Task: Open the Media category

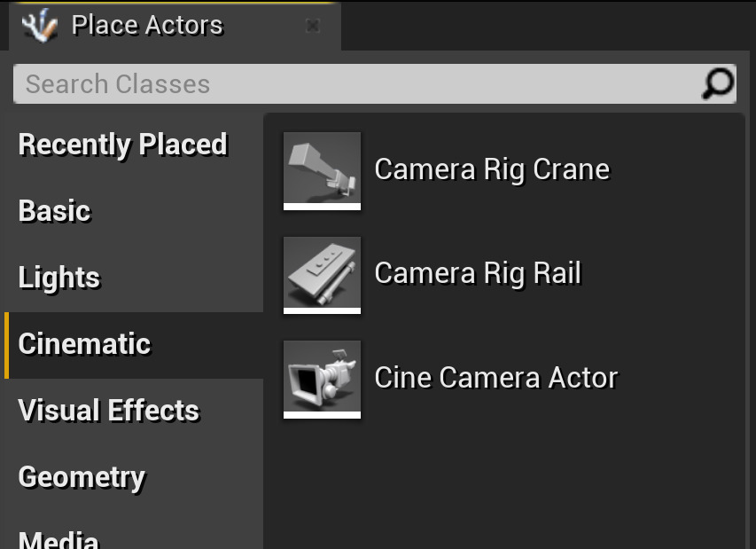Action: [x=58, y=537]
